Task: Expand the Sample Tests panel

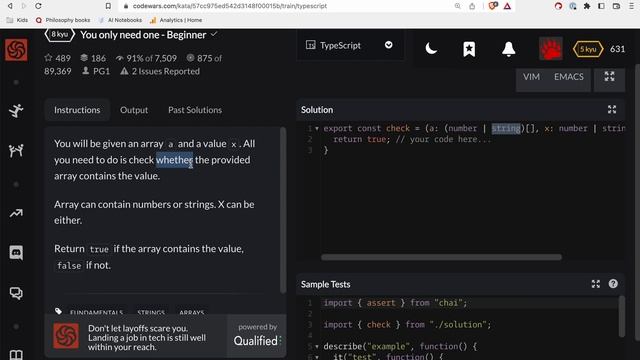Action: click(x=596, y=284)
